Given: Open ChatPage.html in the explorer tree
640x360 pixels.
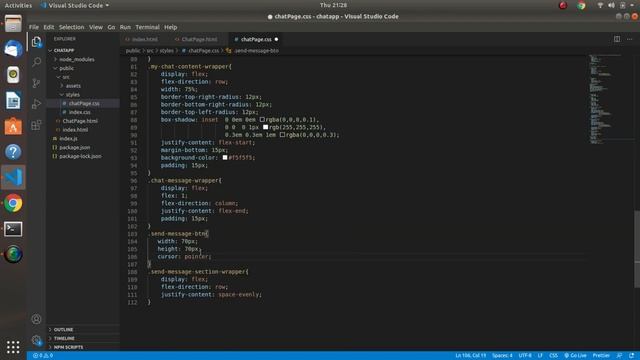Looking at the screenshot, I should click(x=80, y=121).
